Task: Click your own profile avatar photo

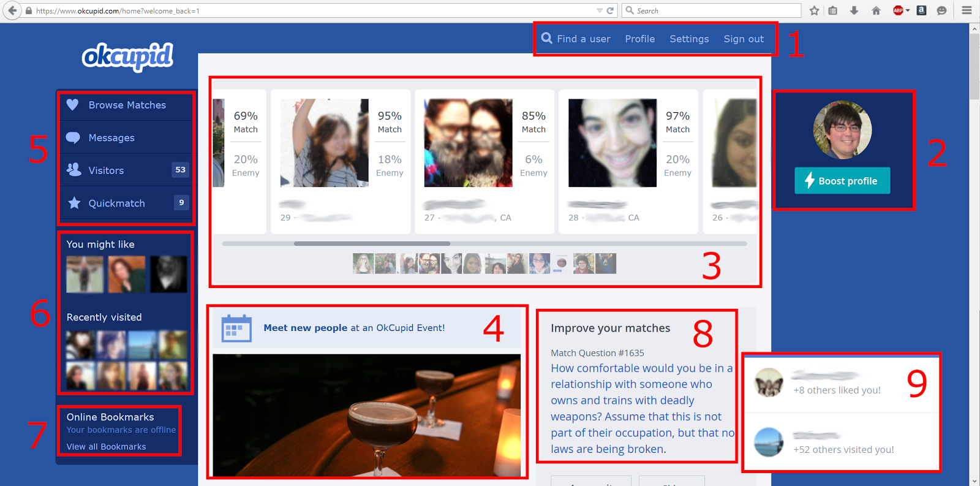Action: point(842,130)
